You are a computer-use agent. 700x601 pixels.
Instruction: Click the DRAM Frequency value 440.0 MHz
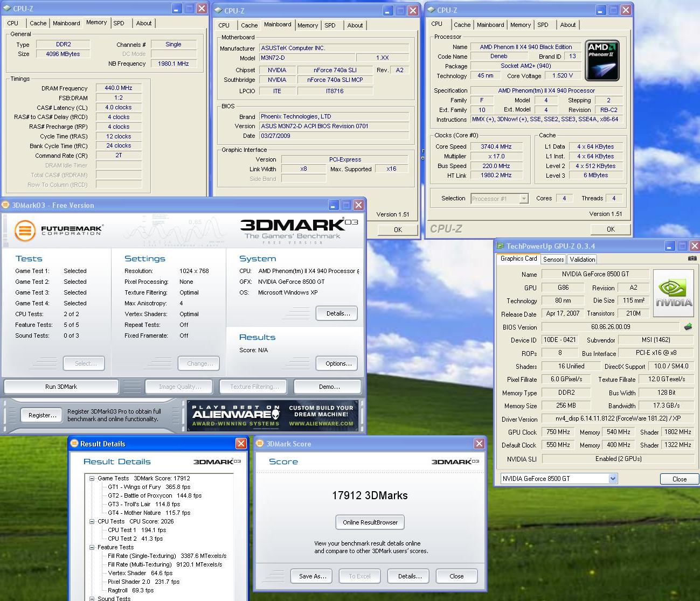(x=119, y=88)
